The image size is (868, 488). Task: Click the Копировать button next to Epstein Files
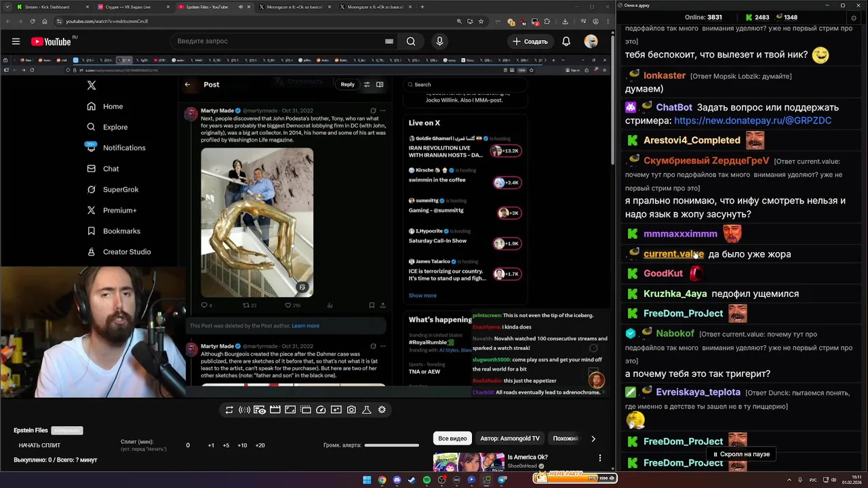67,430
